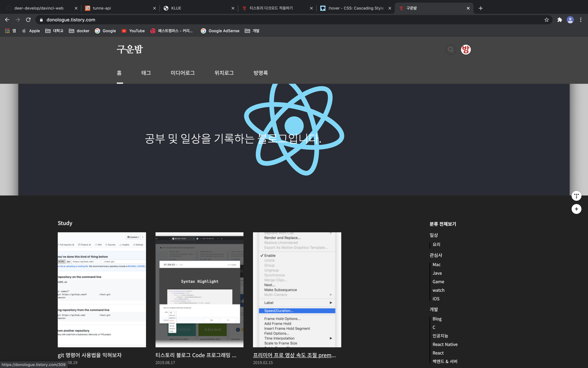
Task: Click the browser forward arrow
Action: click(18, 20)
